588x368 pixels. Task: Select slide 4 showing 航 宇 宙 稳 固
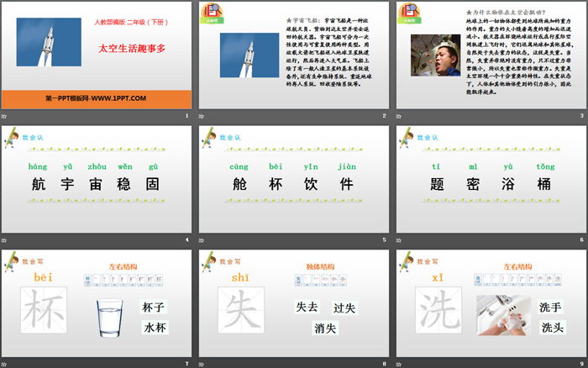pos(97,179)
